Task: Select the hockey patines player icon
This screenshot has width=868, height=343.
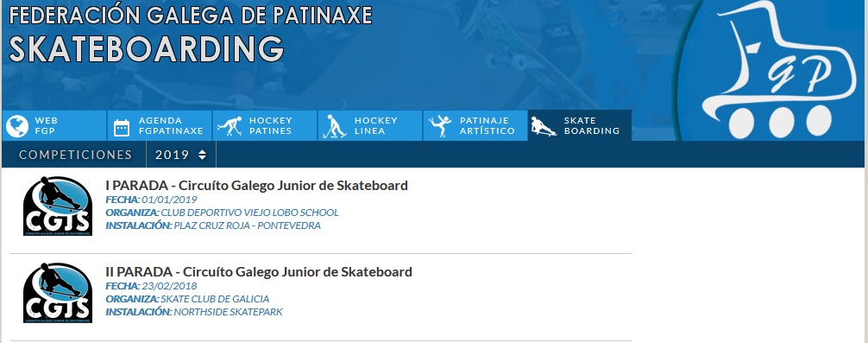Action: pyautogui.click(x=230, y=126)
